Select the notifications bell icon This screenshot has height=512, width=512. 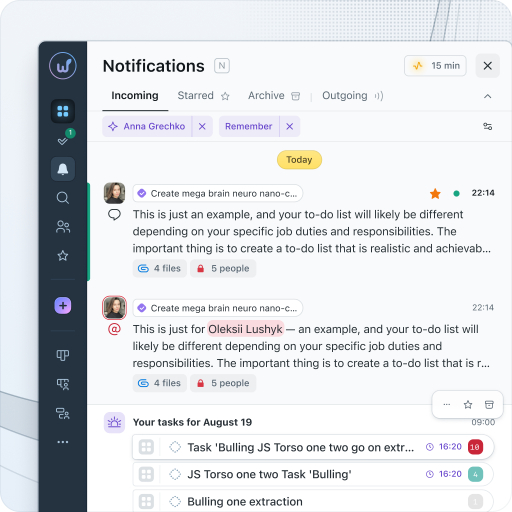pos(63,169)
